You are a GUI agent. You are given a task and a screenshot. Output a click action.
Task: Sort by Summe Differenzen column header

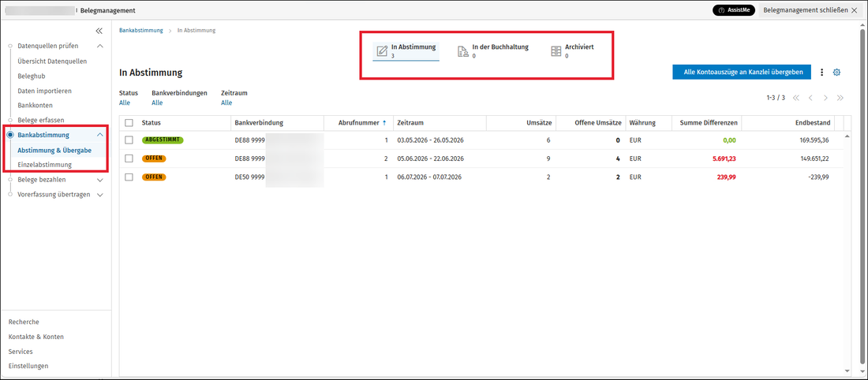pyautogui.click(x=708, y=123)
